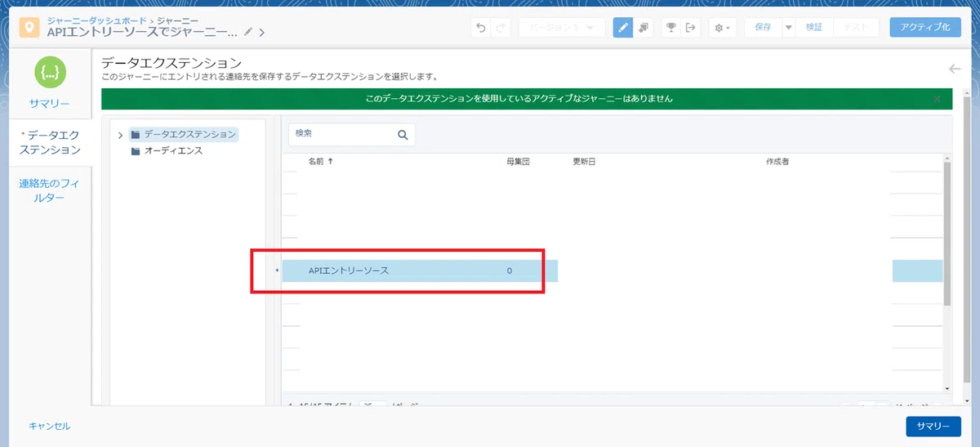Screen dimensions: 980x447
Task: Click the 作成者 column header
Action: (777, 162)
